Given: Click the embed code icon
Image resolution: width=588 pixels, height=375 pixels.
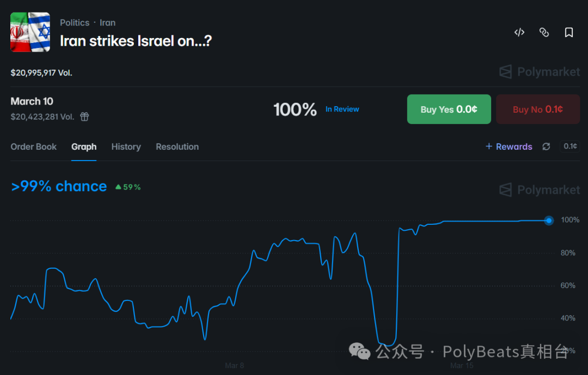Looking at the screenshot, I should (519, 33).
